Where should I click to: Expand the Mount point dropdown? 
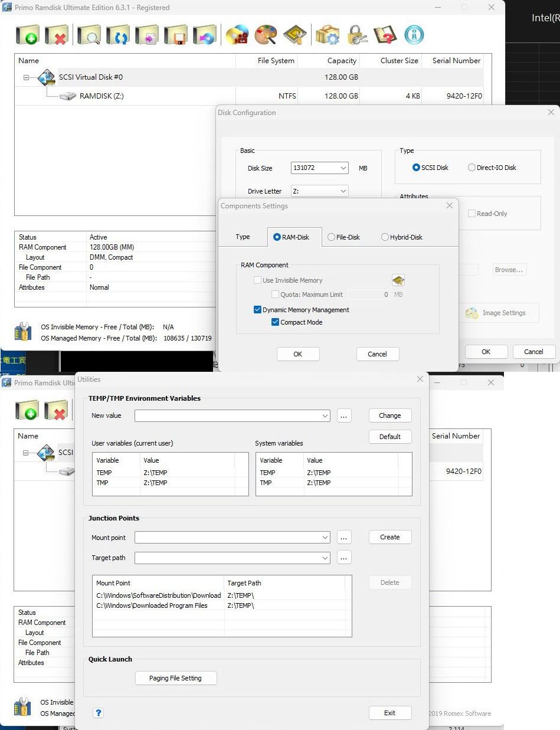[x=325, y=538]
